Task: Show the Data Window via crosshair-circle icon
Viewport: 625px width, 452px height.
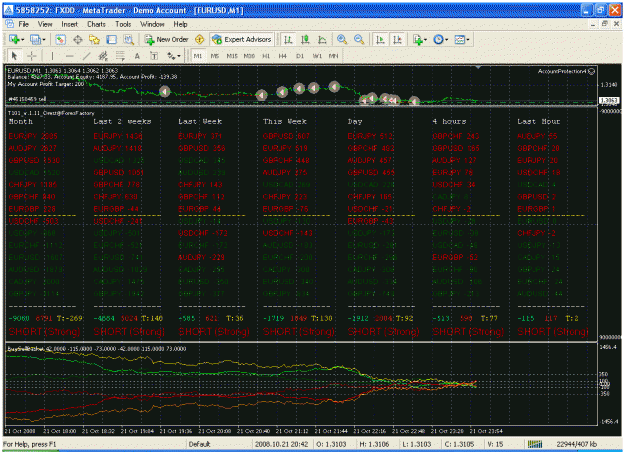Action: 78,39
